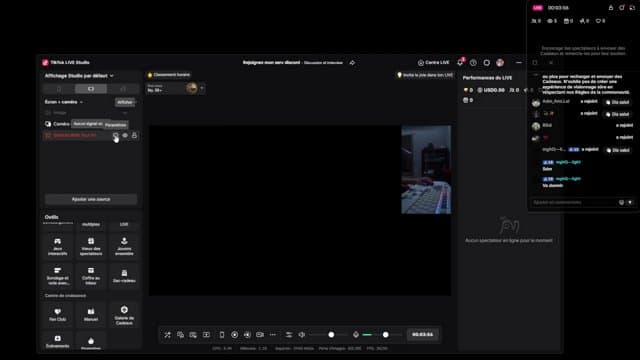
Task: Select the portrait layout tab
Action: point(59,89)
